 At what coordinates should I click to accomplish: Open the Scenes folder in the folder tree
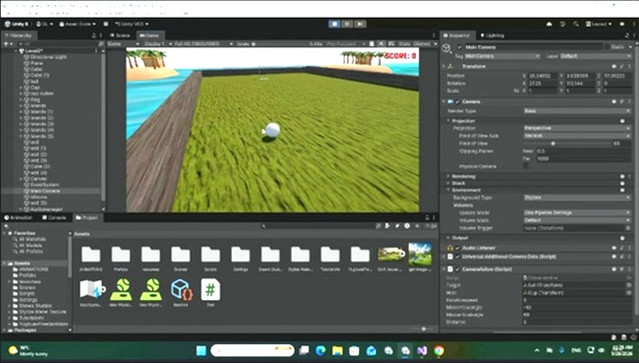click(x=26, y=287)
